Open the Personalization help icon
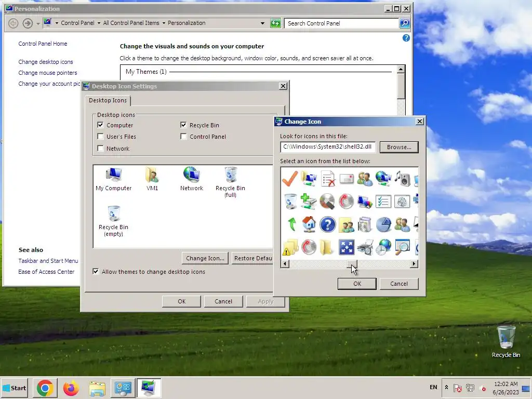The image size is (532, 399). tap(406, 38)
